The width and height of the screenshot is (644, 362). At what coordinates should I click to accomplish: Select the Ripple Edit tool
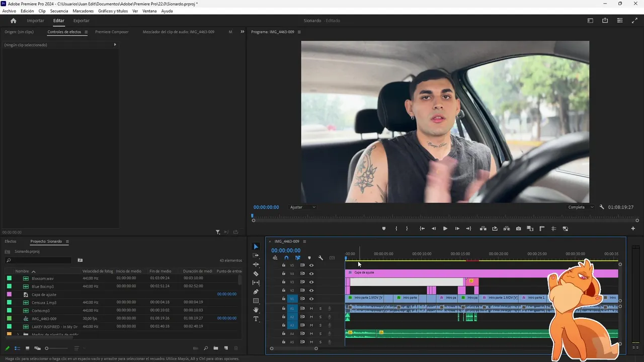(x=256, y=264)
